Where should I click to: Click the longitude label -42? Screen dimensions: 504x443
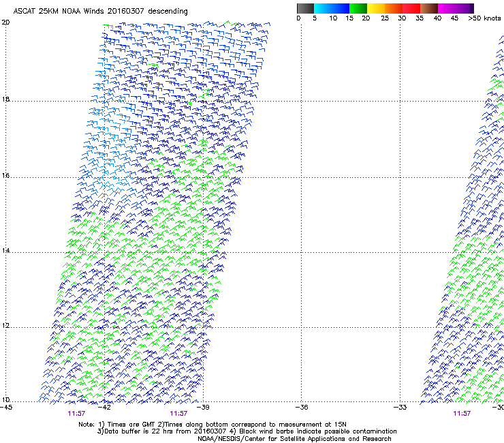click(x=104, y=408)
